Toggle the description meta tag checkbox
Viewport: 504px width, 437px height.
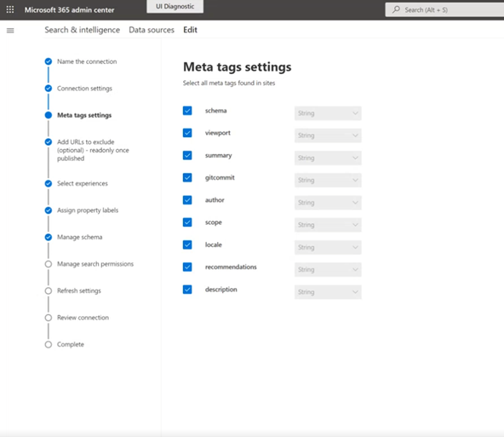(x=187, y=290)
